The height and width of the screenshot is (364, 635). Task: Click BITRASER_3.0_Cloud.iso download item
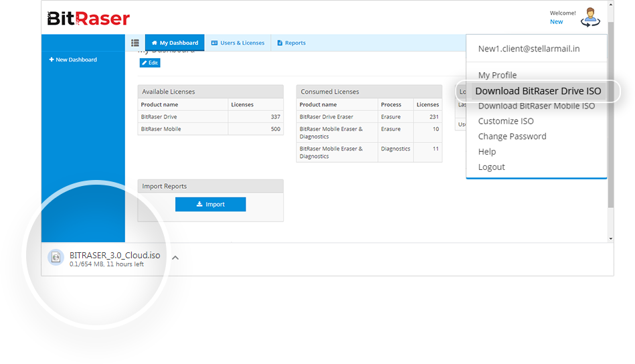point(114,256)
